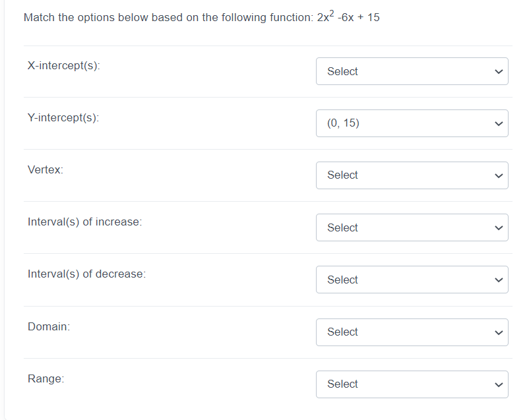Click the chevron arrow in the Range row
The width and height of the screenshot is (529, 420).
point(499,384)
